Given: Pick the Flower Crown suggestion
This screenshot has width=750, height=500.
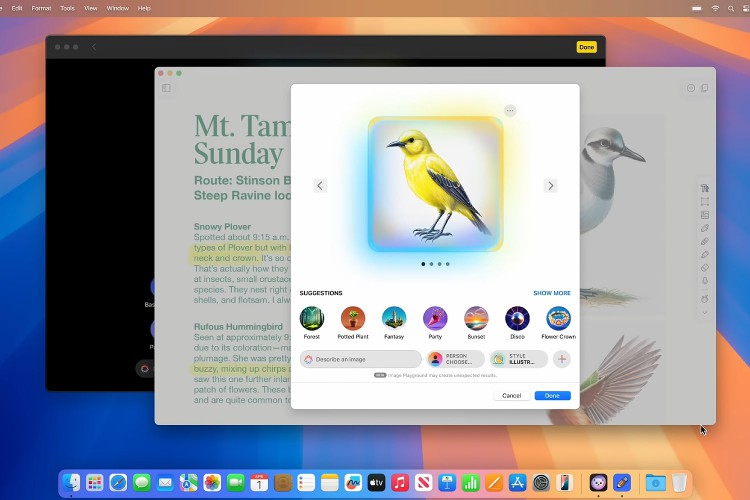Looking at the screenshot, I should (558, 318).
